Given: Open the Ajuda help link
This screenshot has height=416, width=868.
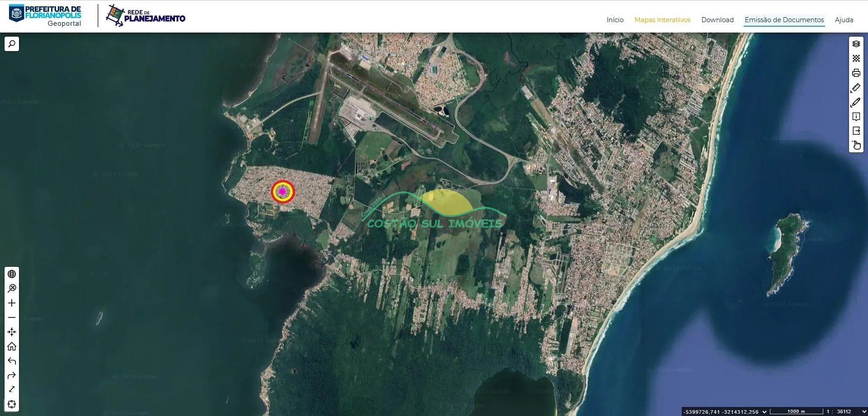Looking at the screenshot, I should point(844,20).
